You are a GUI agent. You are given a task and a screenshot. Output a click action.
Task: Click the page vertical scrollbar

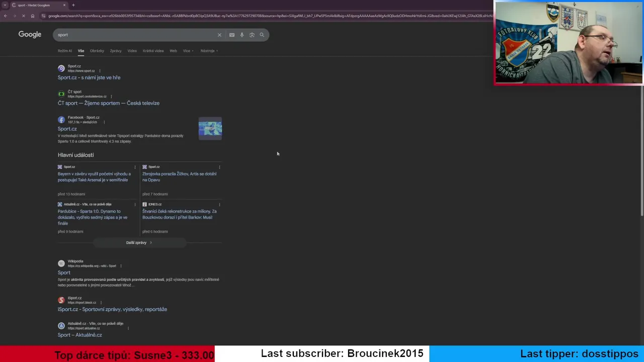click(x=642, y=151)
